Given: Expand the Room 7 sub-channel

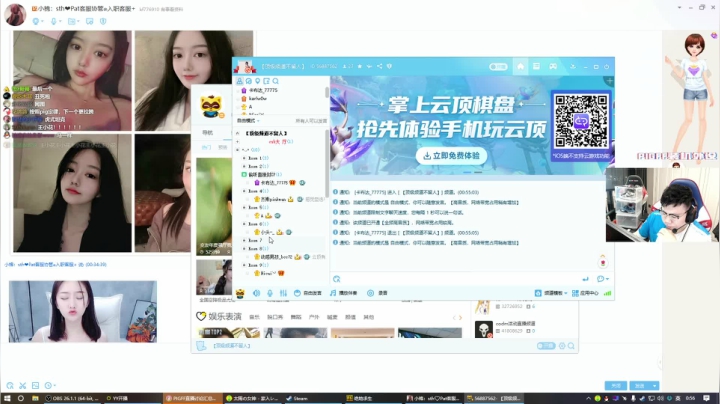Looking at the screenshot, I should (x=244, y=240).
